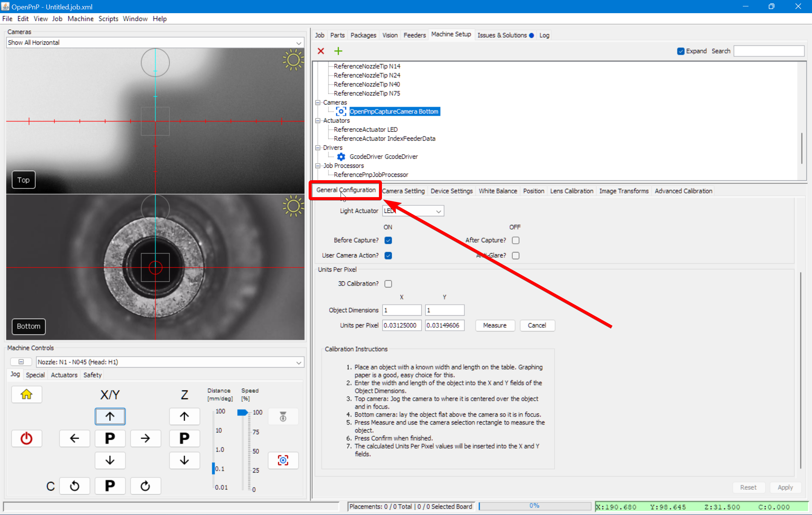Click the brightness icon on the Top camera view

(293, 60)
